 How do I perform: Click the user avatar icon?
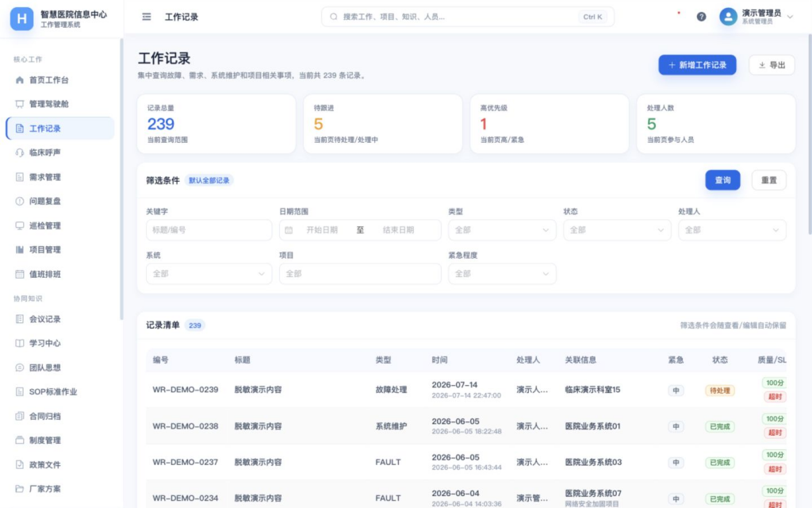tap(728, 17)
